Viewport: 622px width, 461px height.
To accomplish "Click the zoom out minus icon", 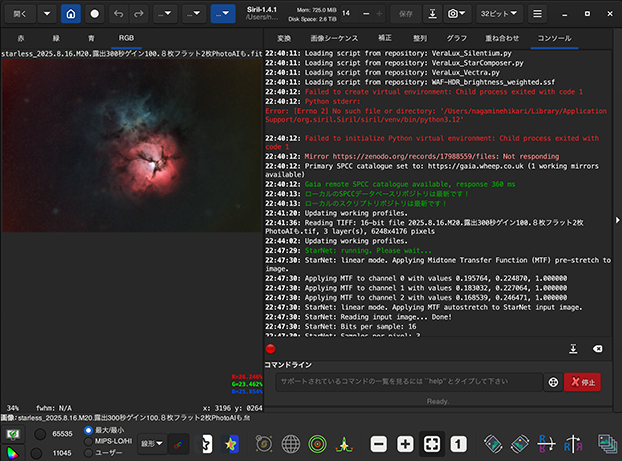I will (x=380, y=443).
